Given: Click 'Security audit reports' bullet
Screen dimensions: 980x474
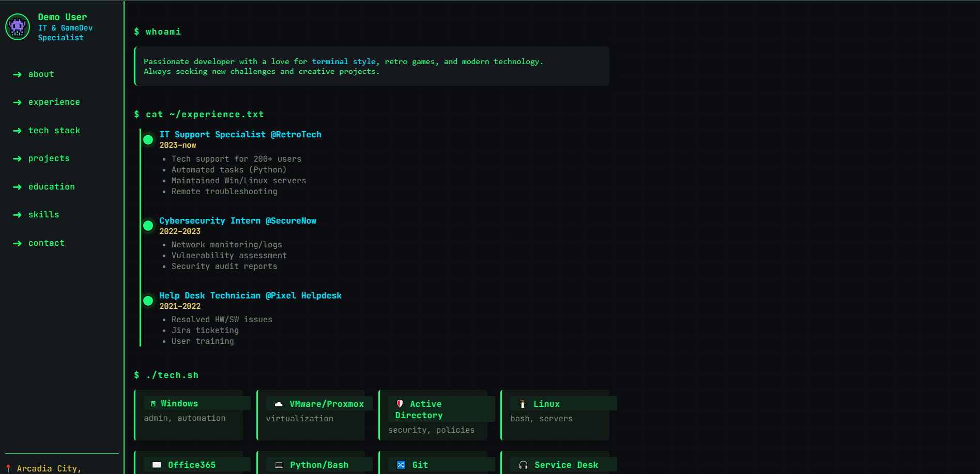Looking at the screenshot, I should 224,266.
